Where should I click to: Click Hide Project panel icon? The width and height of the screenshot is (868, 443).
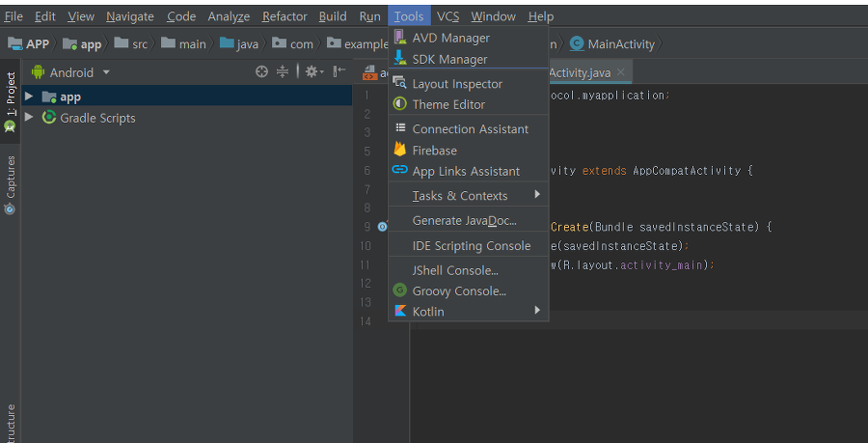tap(339, 70)
